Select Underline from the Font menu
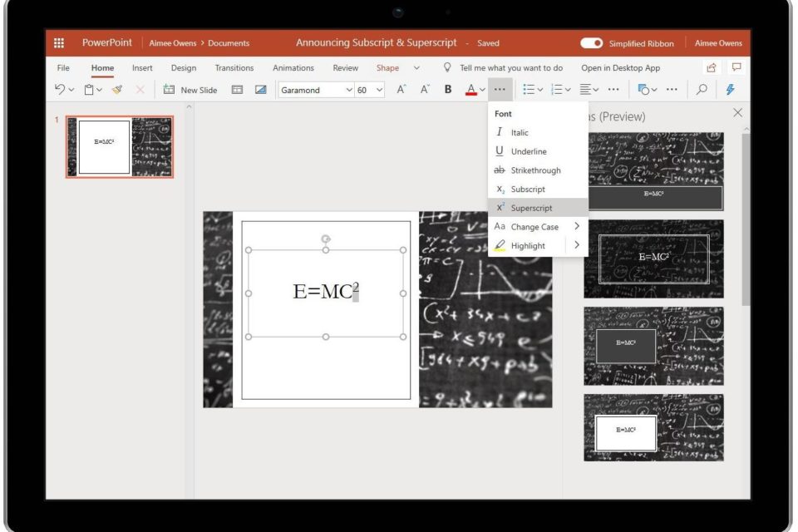The height and width of the screenshot is (532, 798). pos(538,151)
